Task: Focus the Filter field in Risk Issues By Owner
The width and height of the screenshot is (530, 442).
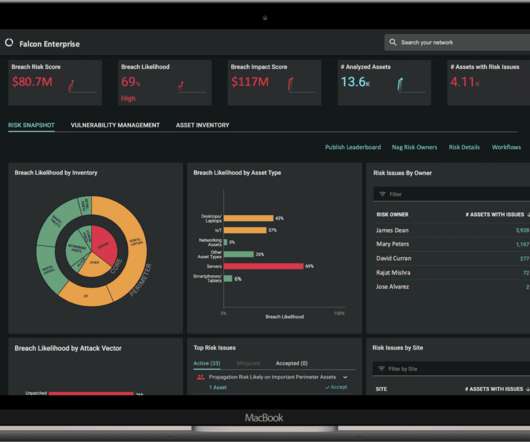Action: pyautogui.click(x=452, y=194)
